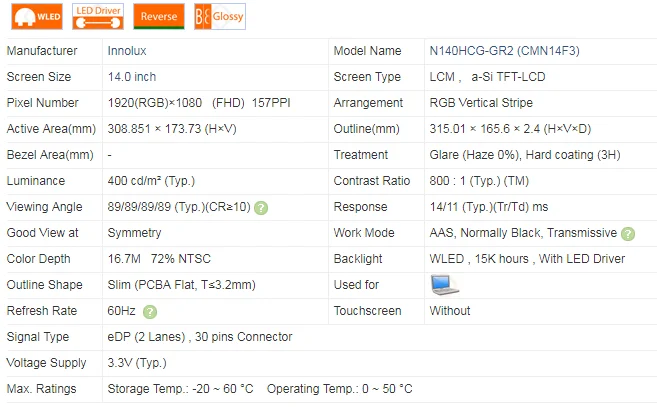Click Operating Temp.: 0 ~ 50 °C text
Viewport: 657px width, 407px height.
(339, 389)
